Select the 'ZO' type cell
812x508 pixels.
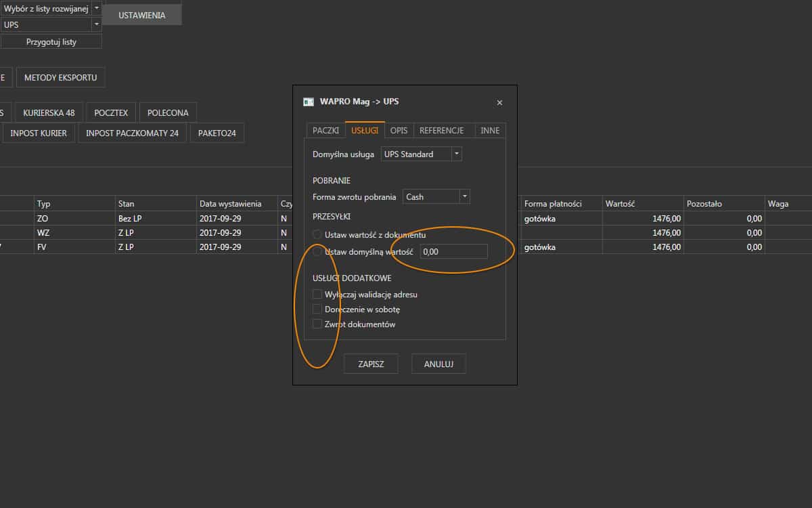coord(74,219)
